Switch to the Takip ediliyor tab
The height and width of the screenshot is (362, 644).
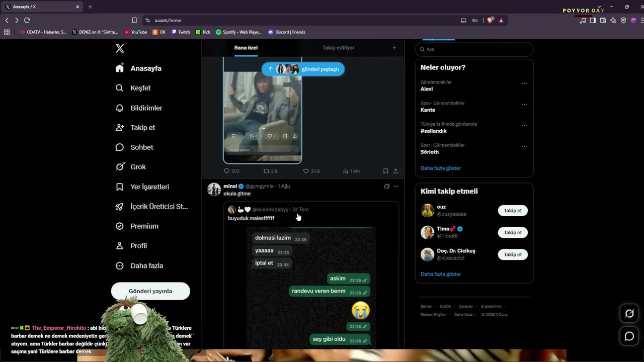pyautogui.click(x=339, y=48)
